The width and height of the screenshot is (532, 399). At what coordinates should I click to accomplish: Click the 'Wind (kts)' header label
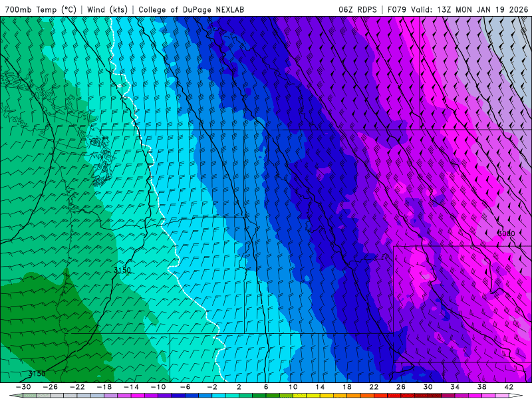[x=107, y=9]
